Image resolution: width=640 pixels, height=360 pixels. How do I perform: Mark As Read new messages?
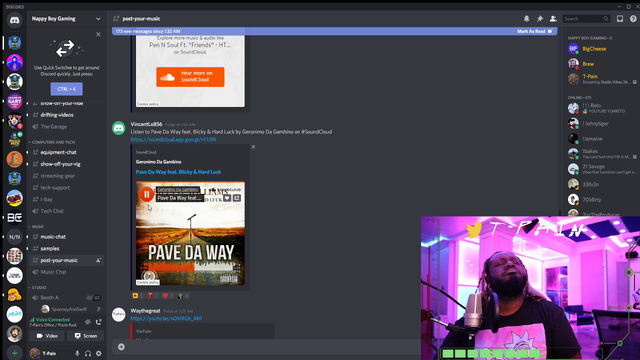(x=535, y=31)
